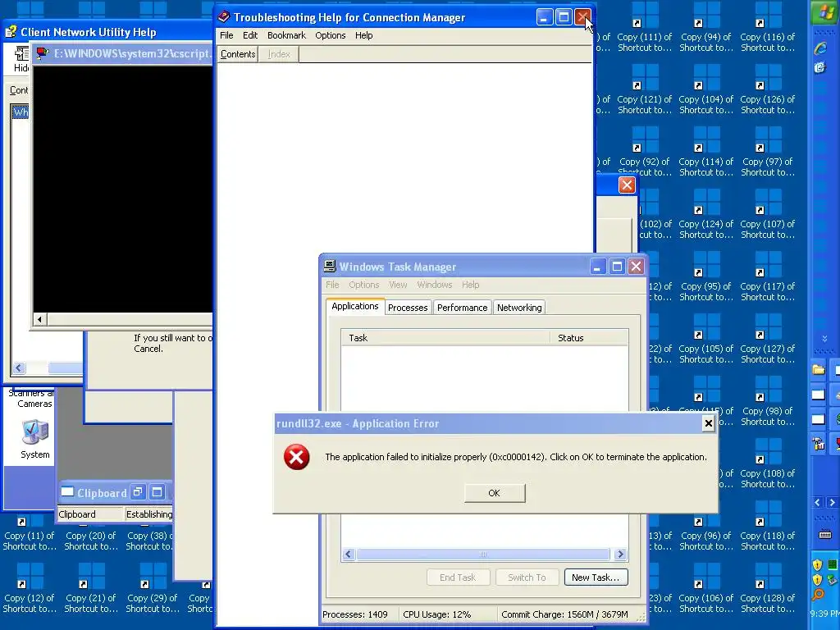The height and width of the screenshot is (630, 840).
Task: Click the folder taskbar button
Action: pos(819,370)
